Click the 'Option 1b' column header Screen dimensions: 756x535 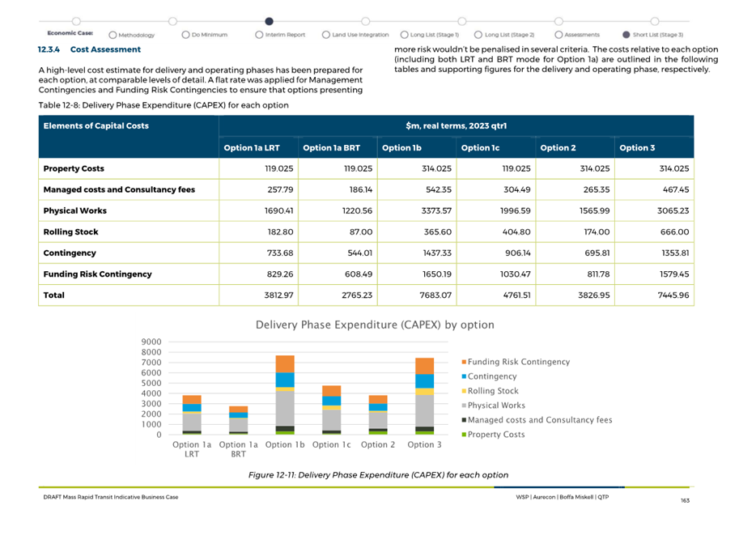click(x=401, y=148)
